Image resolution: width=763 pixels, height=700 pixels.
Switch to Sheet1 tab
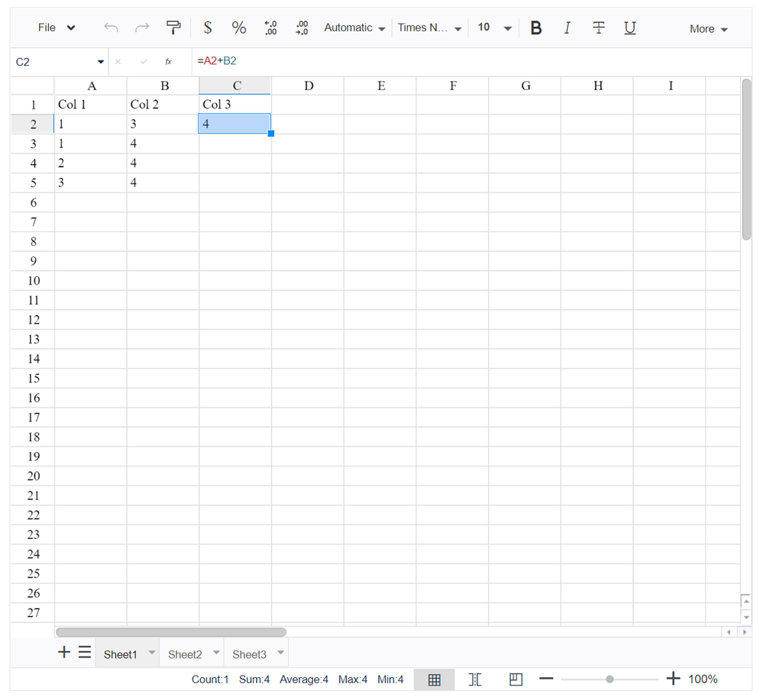pyautogui.click(x=120, y=655)
